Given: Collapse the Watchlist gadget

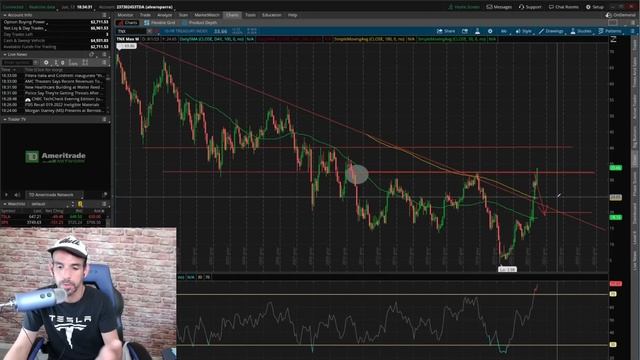Looking at the screenshot, I should tap(5, 204).
